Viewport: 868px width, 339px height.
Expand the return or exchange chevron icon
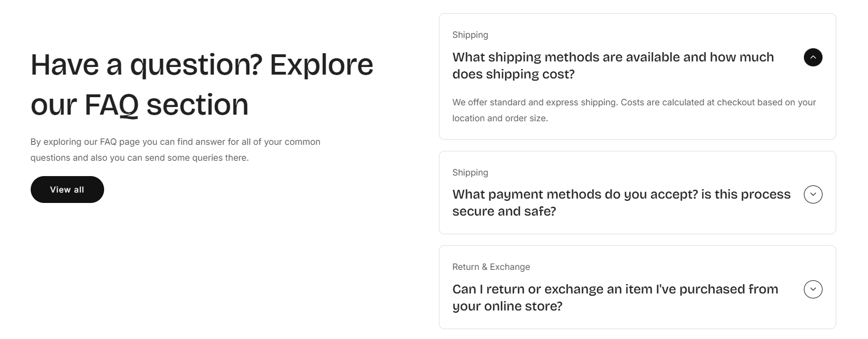[813, 289]
